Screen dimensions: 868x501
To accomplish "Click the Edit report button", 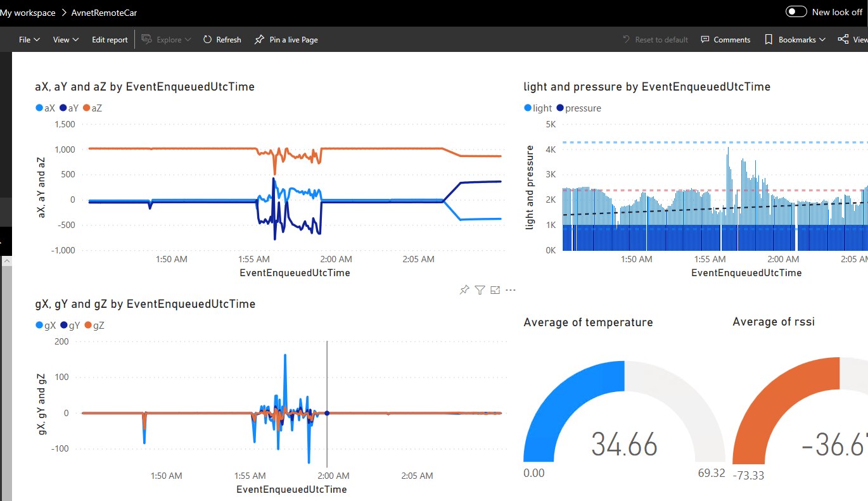I will point(110,39).
